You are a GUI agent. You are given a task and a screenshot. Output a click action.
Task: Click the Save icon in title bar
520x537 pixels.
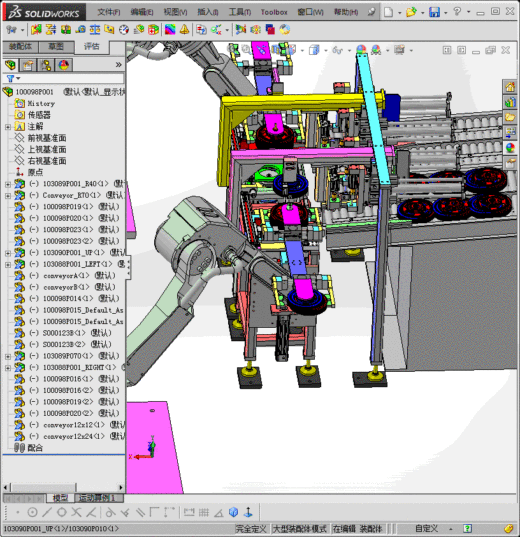pyautogui.click(x=434, y=12)
